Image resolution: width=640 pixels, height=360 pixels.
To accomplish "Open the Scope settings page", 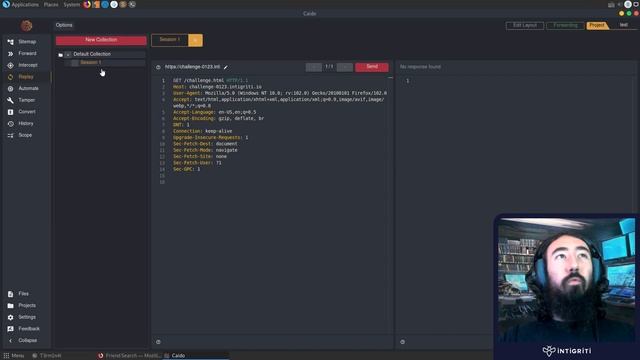I will (x=27, y=135).
